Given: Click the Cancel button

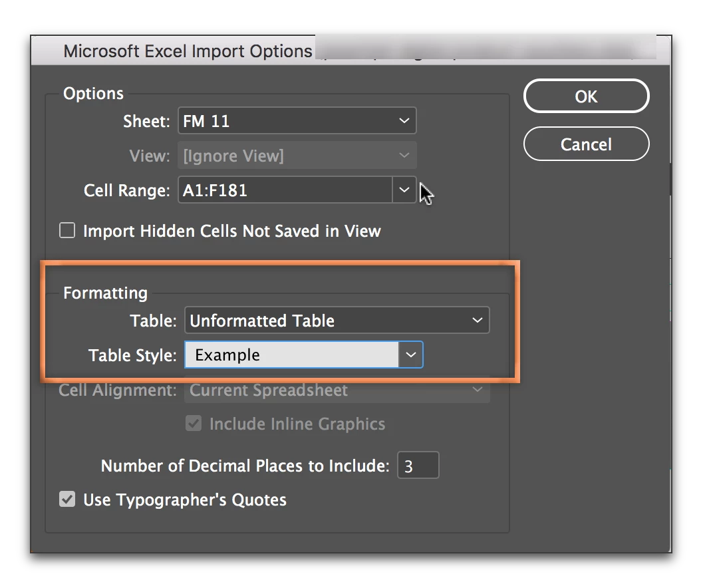Looking at the screenshot, I should [586, 144].
